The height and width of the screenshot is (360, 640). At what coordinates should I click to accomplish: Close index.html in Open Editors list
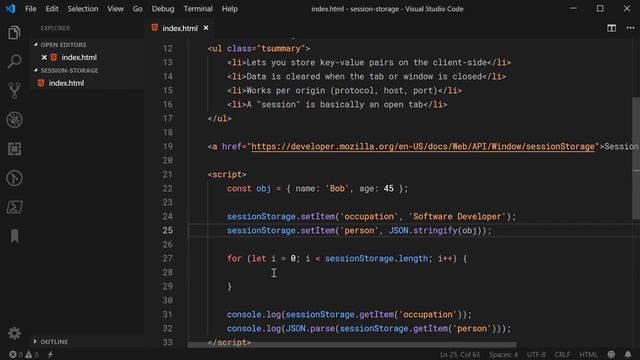(x=44, y=58)
